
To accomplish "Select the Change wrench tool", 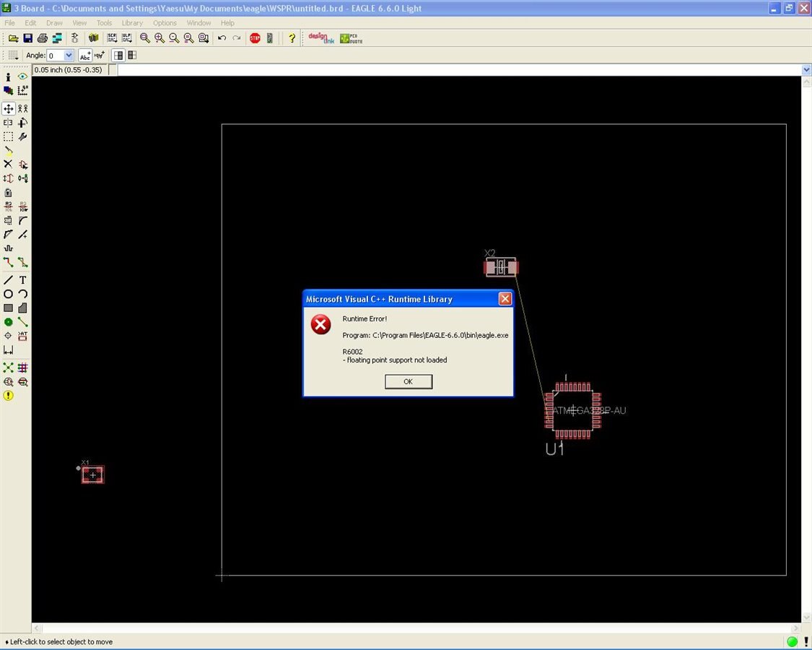I will point(23,136).
